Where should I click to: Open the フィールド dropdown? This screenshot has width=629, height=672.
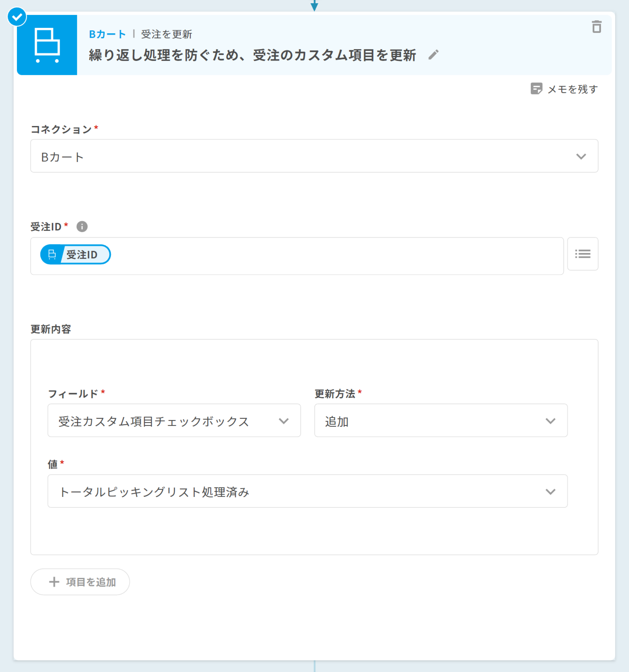tap(174, 420)
